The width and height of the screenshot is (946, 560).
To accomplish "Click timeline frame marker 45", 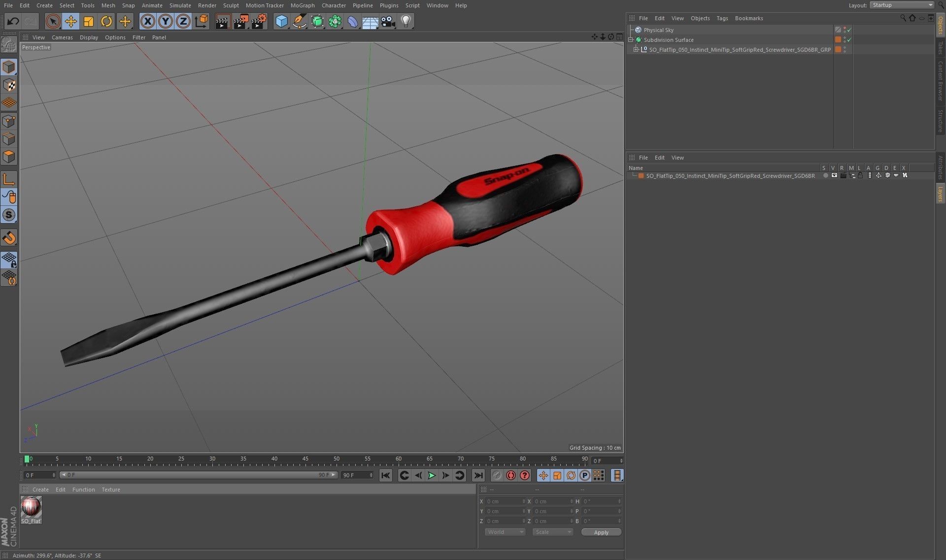I will pos(305,459).
